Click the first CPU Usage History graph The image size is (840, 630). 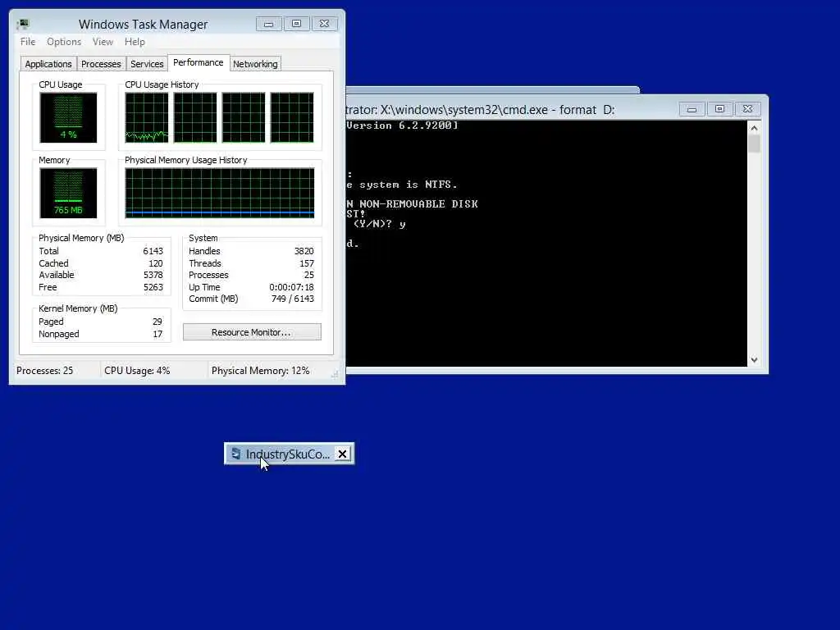tap(147, 117)
